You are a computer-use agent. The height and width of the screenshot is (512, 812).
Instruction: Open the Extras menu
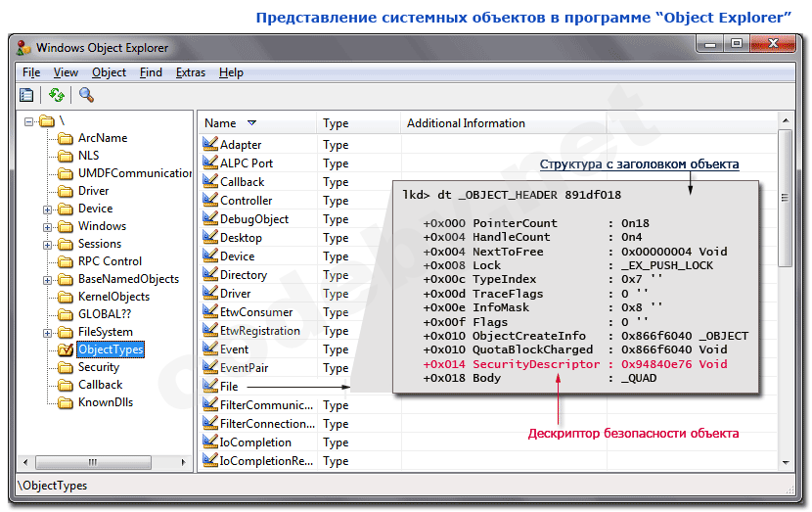click(x=191, y=72)
